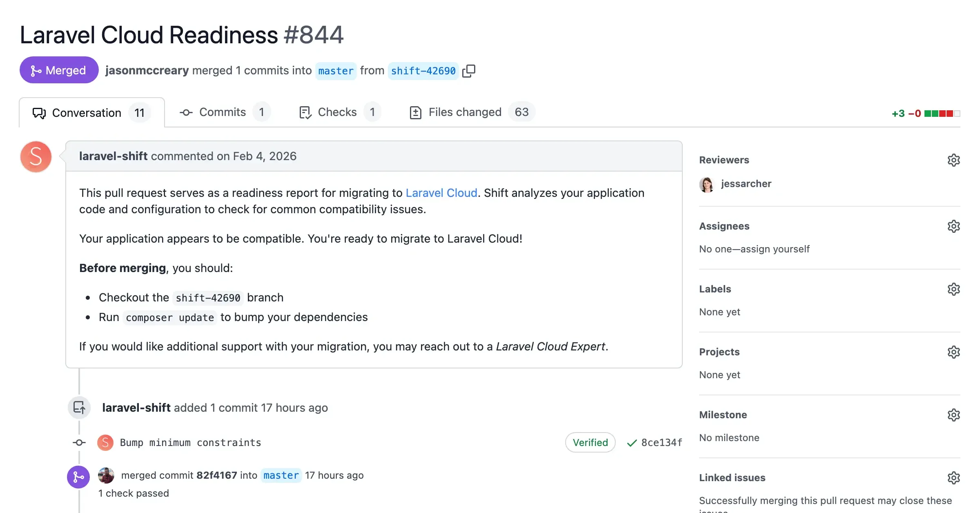The width and height of the screenshot is (980, 513).
Task: Open the Milestone settings gear
Action: (x=953, y=415)
